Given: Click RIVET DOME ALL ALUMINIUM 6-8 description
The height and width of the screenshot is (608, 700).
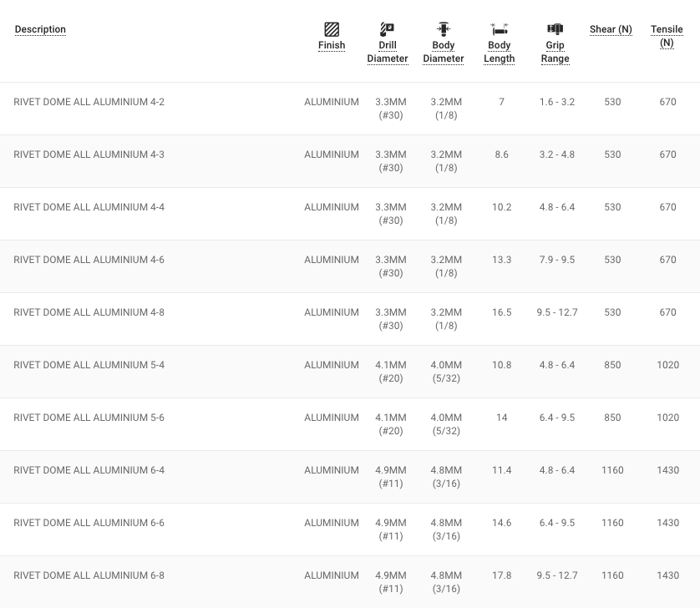Looking at the screenshot, I should coord(89,575).
